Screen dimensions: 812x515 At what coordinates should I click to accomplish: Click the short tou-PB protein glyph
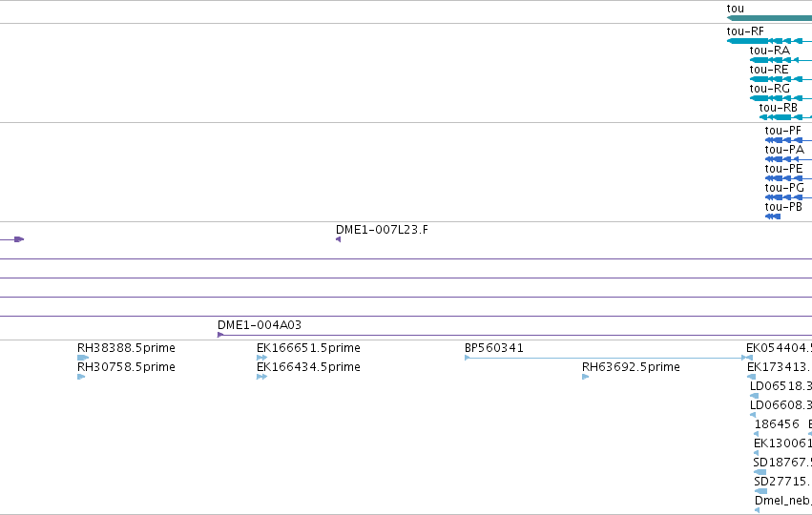pyautogui.click(x=773, y=216)
